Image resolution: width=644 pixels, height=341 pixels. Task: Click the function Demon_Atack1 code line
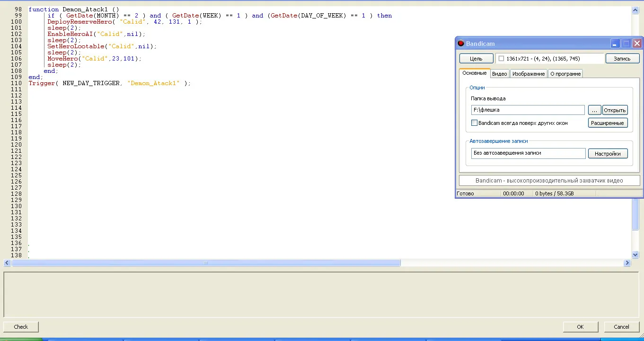(74, 9)
